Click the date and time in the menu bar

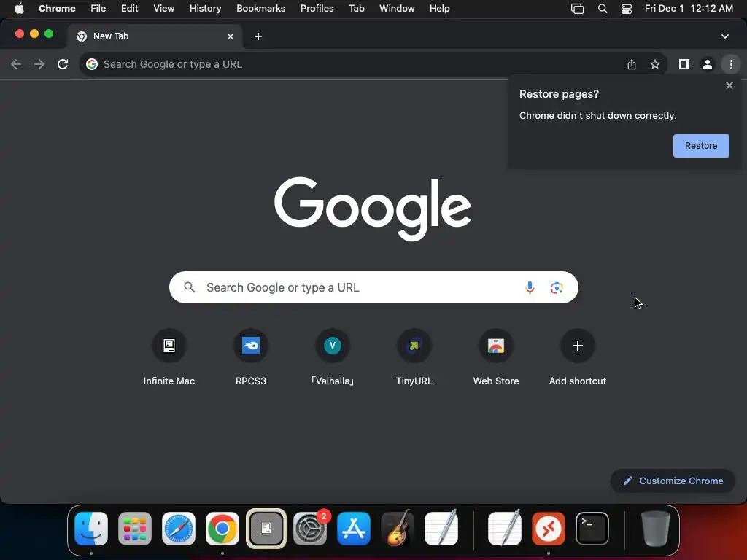[689, 9]
